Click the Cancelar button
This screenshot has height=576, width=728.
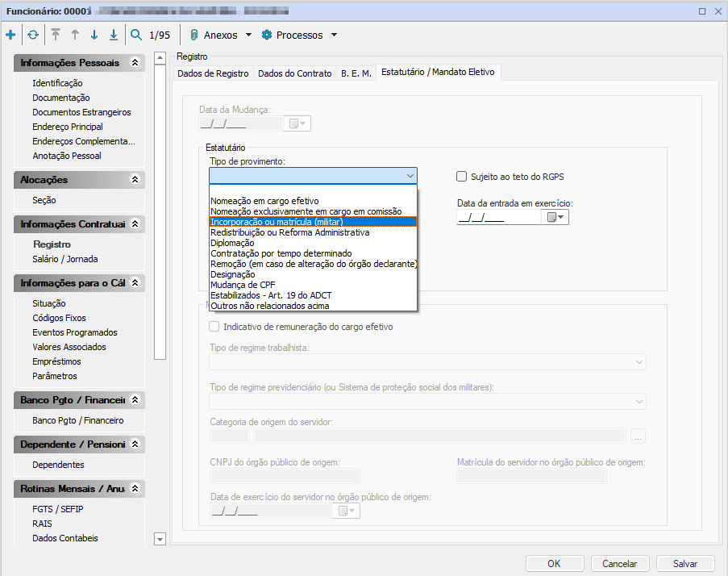pos(619,563)
